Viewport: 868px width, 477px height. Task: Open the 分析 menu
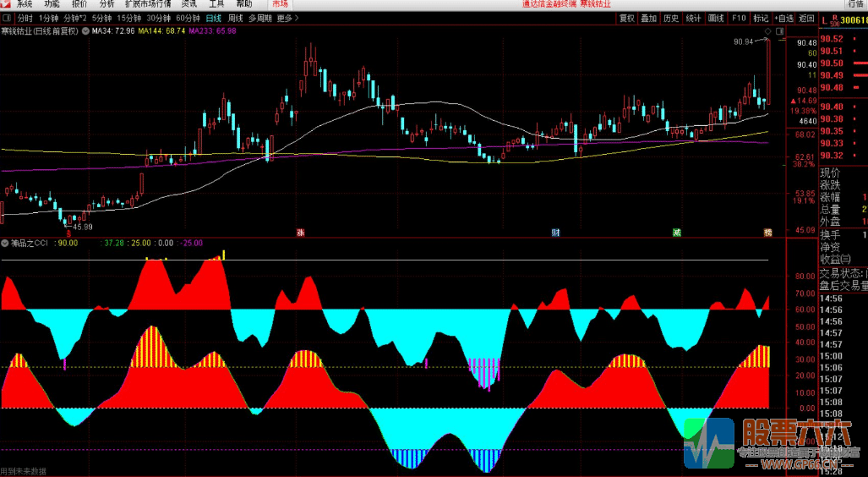click(106, 4)
